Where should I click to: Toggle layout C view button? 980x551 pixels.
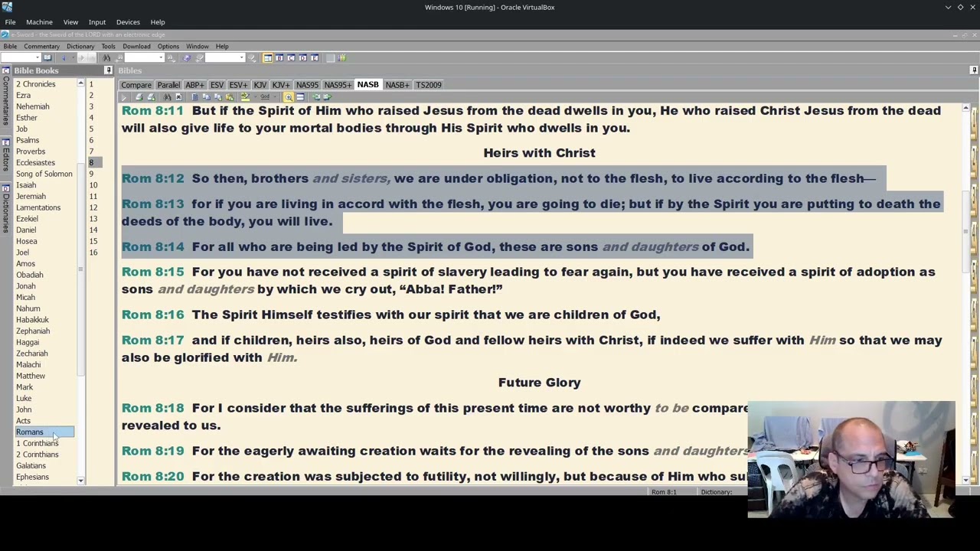click(291, 57)
